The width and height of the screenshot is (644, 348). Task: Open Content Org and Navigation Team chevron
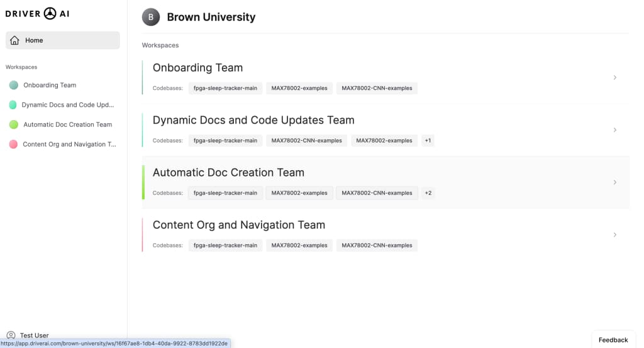615,235
